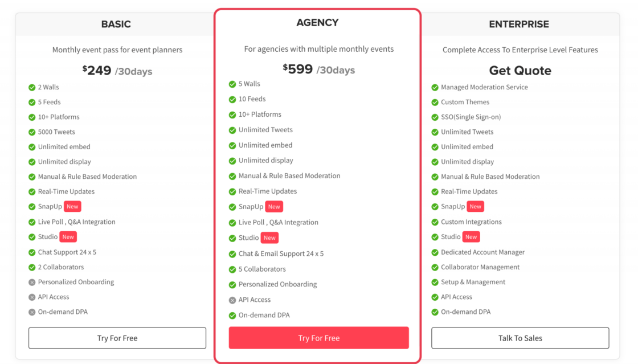This screenshot has height=364, width=638.
Task: Click the gray icon beside Personalized Onboarding under Basic
Action: [32, 282]
